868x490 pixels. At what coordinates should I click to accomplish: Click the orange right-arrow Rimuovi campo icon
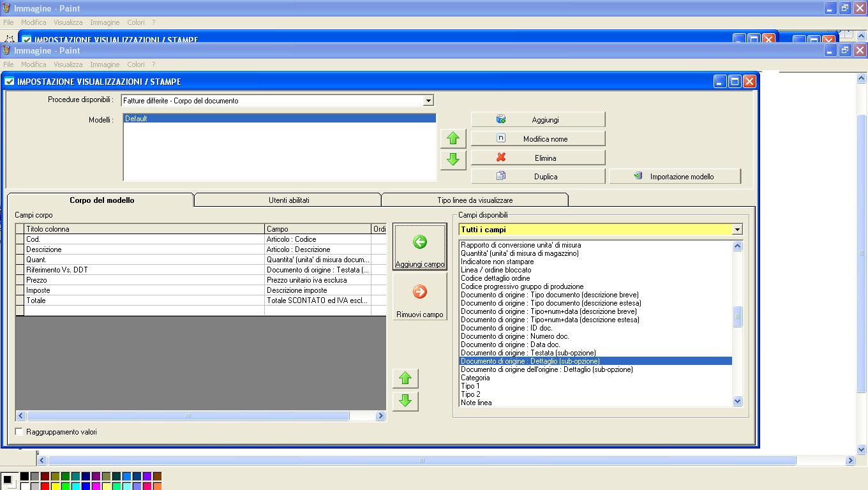click(419, 292)
